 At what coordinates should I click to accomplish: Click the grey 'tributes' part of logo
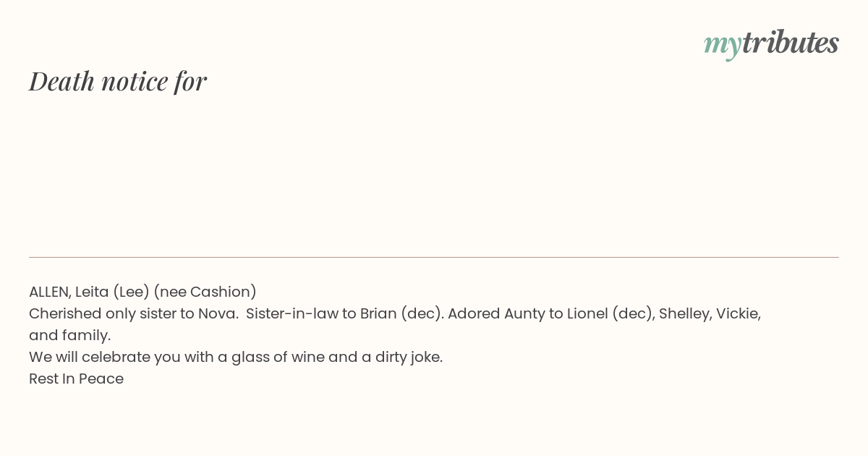click(x=791, y=42)
